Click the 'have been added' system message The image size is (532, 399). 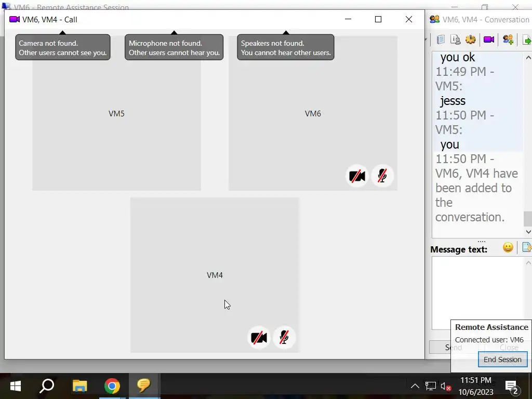476,188
